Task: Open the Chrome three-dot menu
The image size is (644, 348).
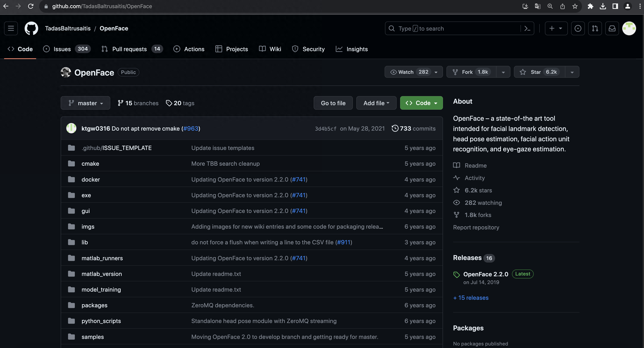Action: point(640,6)
